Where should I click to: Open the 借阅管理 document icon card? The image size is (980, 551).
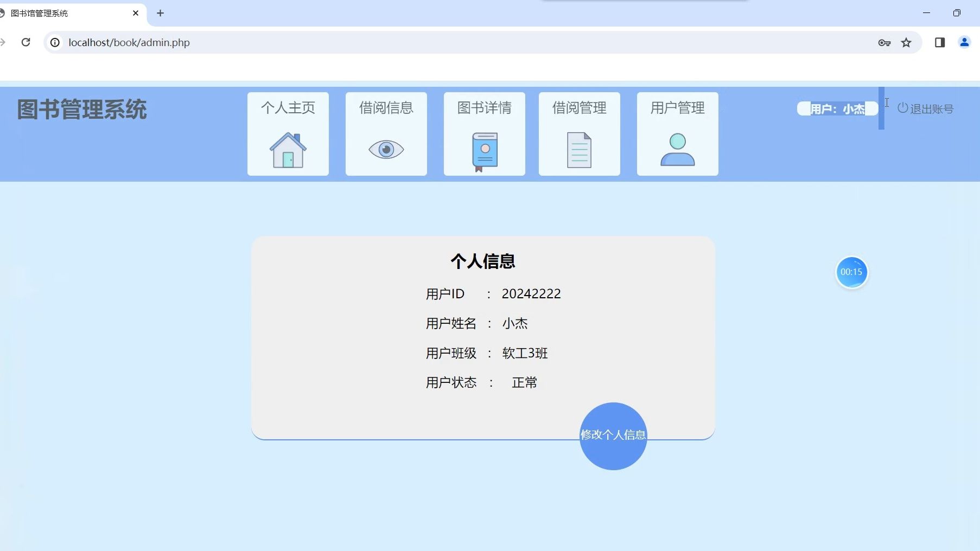[580, 134]
